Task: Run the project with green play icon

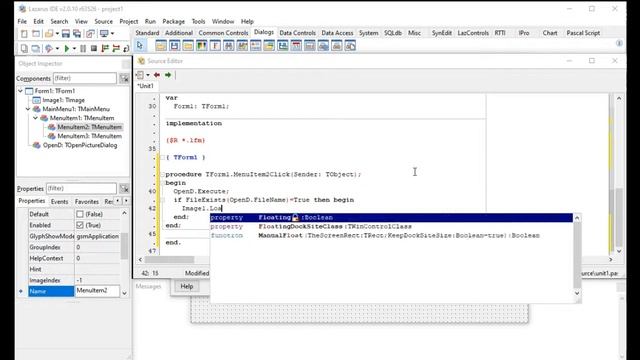Action: tap(67, 49)
